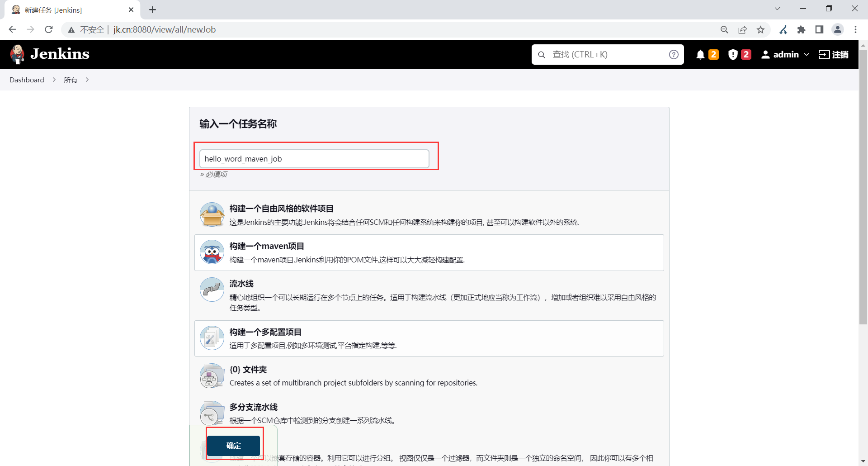This screenshot has height=466, width=868.
Task: Expand the Dashboard breadcrumb chevron
Action: pyautogui.click(x=54, y=80)
